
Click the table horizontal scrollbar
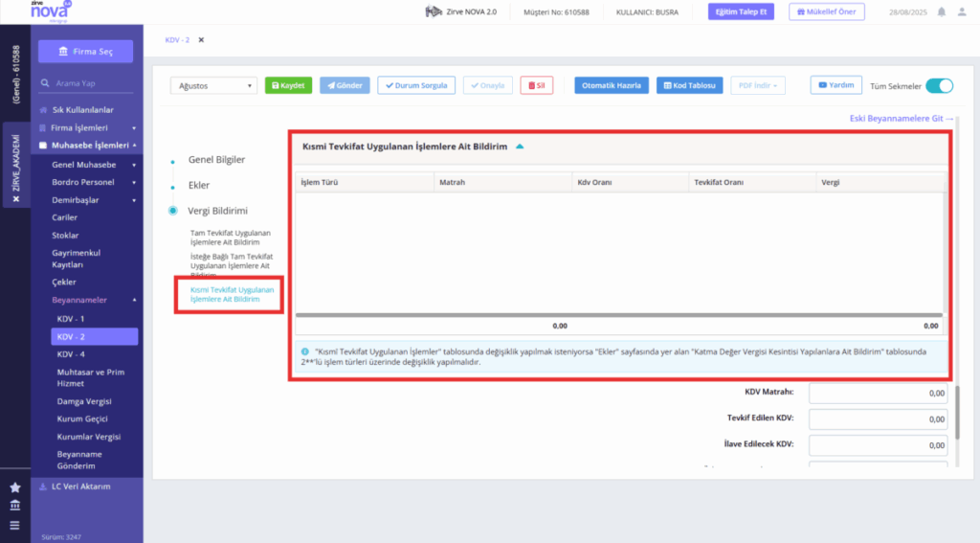coord(619,315)
